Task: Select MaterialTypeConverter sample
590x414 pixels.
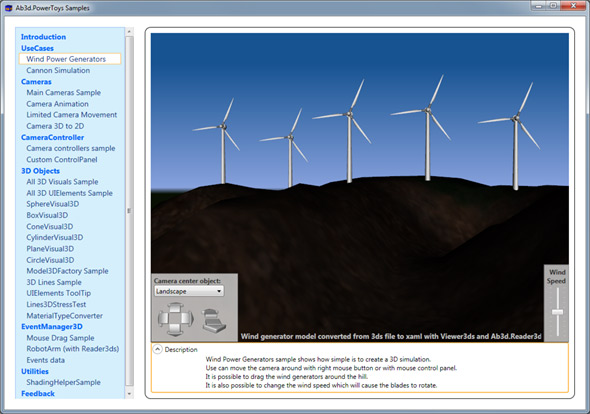Action: [64, 316]
